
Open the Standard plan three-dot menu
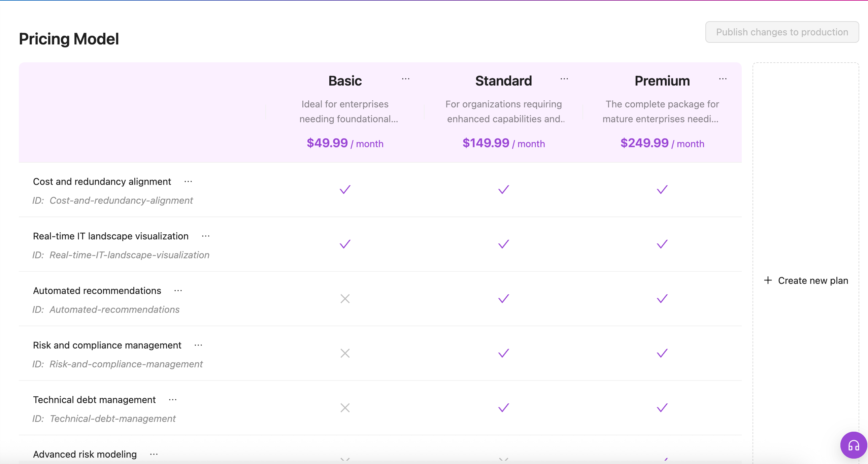[x=564, y=79]
